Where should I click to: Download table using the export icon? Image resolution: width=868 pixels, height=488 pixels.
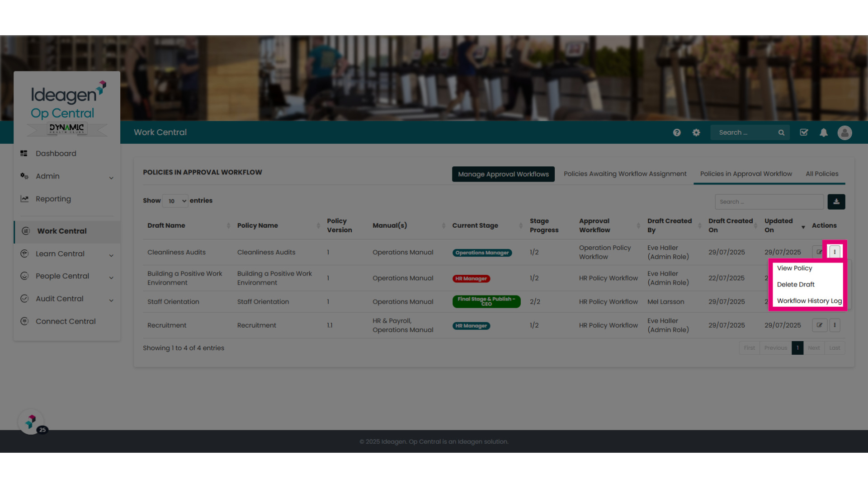[836, 202]
